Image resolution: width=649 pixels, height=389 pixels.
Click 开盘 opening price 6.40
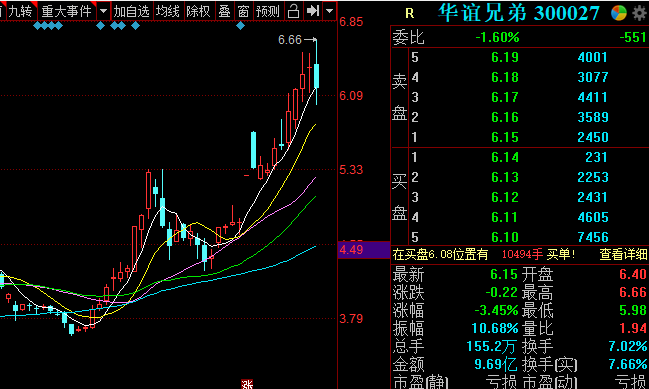coord(633,274)
